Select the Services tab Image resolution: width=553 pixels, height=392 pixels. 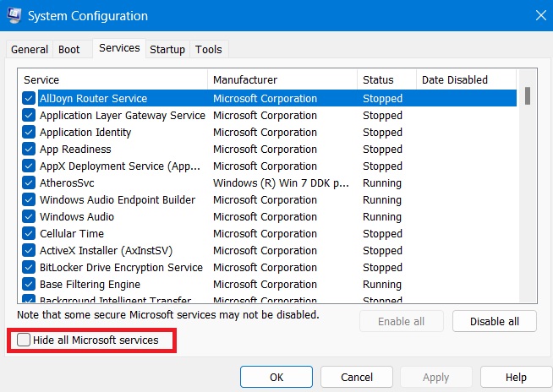[x=119, y=48]
